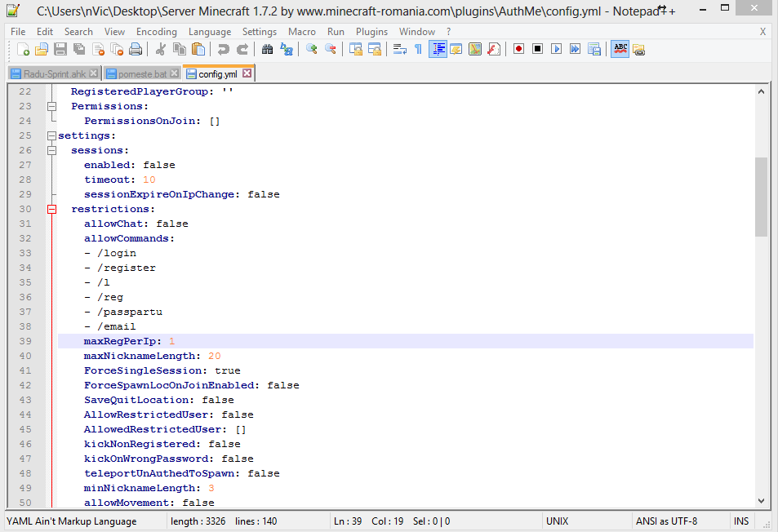The image size is (778, 532).
Task: Click the 'timeout: 10' line
Action: point(119,180)
